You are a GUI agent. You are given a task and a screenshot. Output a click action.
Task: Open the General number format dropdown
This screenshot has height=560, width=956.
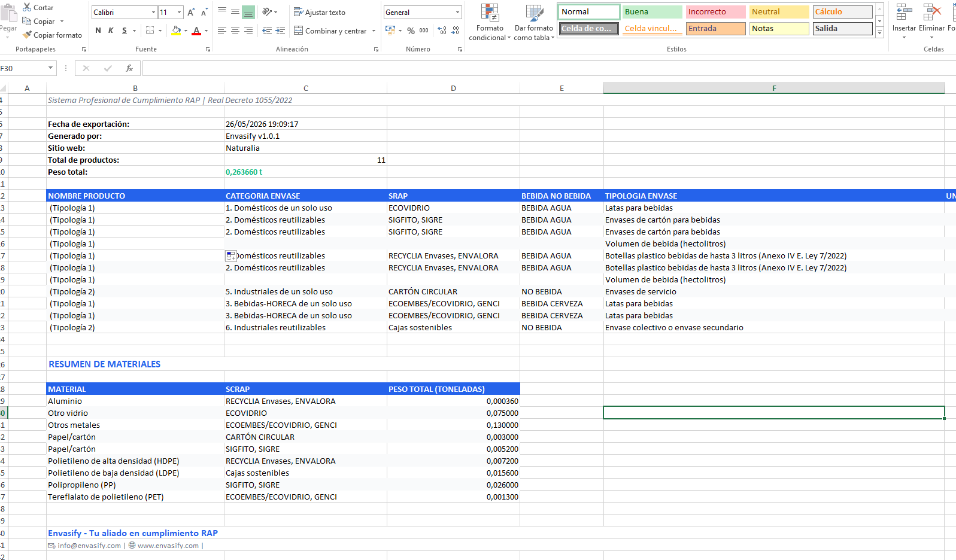tap(458, 13)
